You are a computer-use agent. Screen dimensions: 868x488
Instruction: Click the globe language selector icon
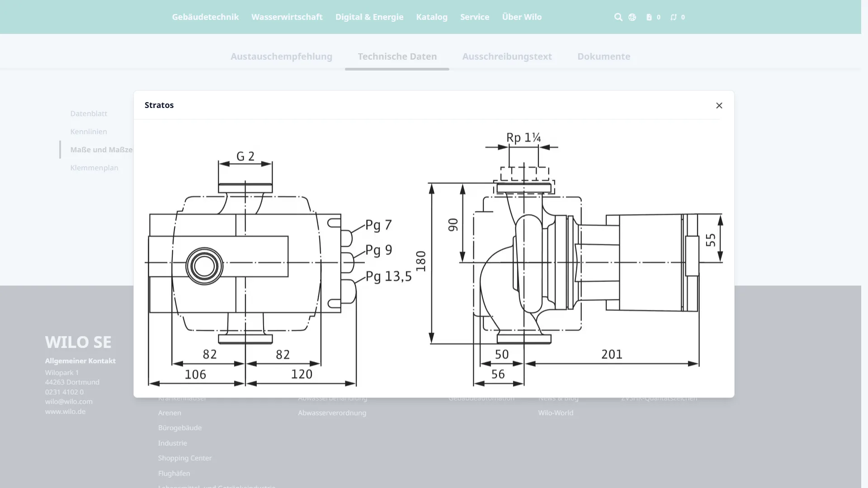click(632, 17)
